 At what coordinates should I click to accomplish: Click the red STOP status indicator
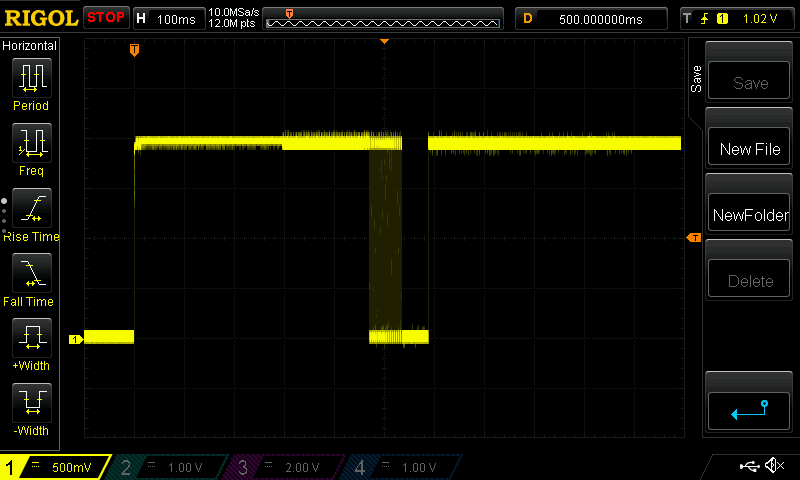(106, 18)
